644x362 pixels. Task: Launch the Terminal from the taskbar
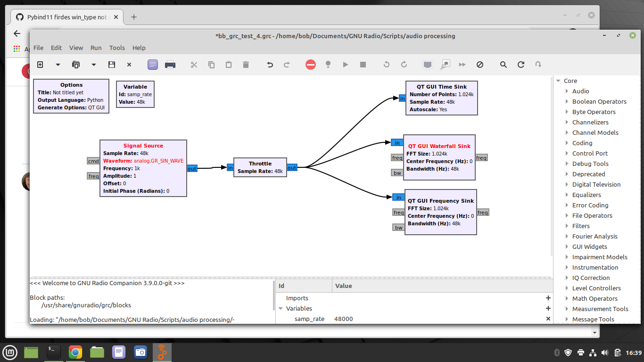[54, 352]
